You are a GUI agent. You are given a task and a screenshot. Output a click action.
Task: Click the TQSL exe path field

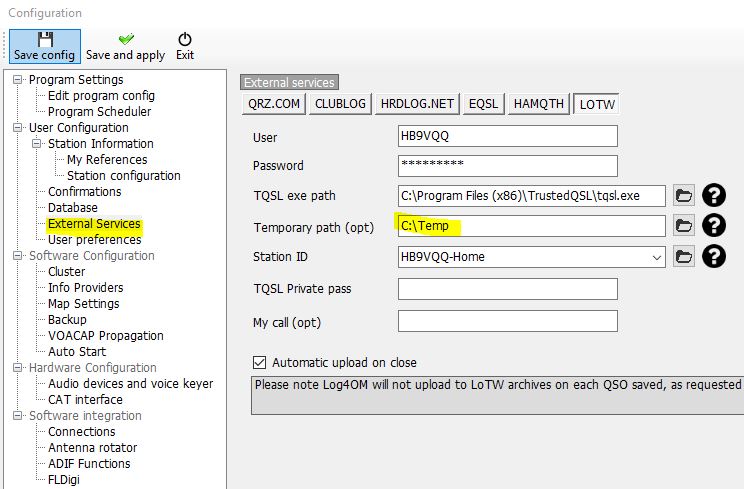[531, 196]
